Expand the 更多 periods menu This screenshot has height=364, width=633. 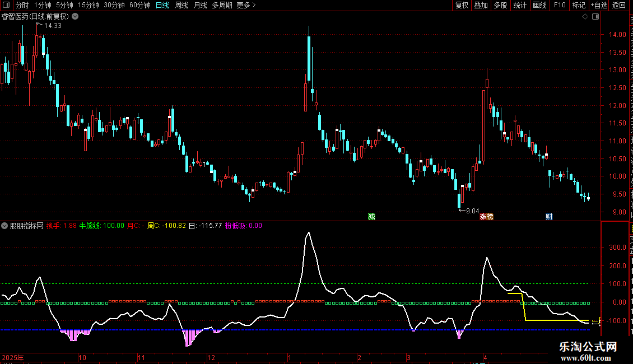pyautogui.click(x=246, y=5)
